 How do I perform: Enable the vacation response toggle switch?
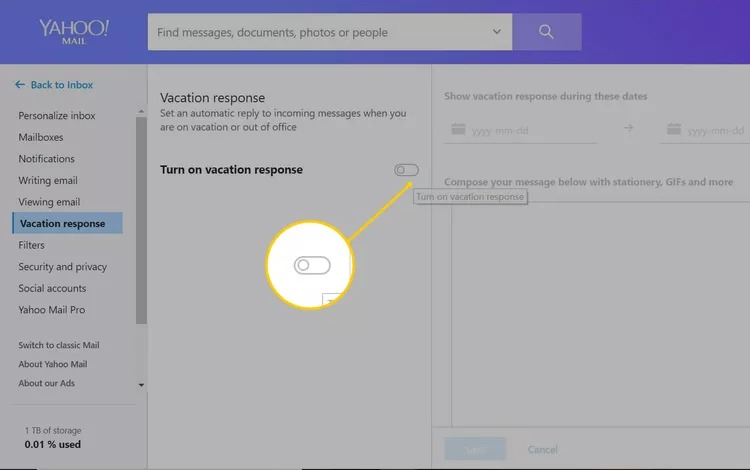(x=406, y=170)
